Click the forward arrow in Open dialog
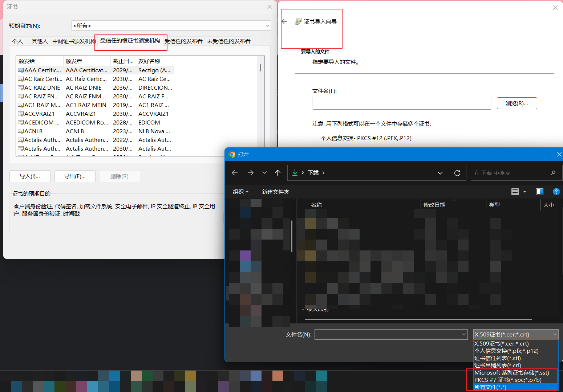This screenshot has height=392, width=563. click(x=251, y=173)
